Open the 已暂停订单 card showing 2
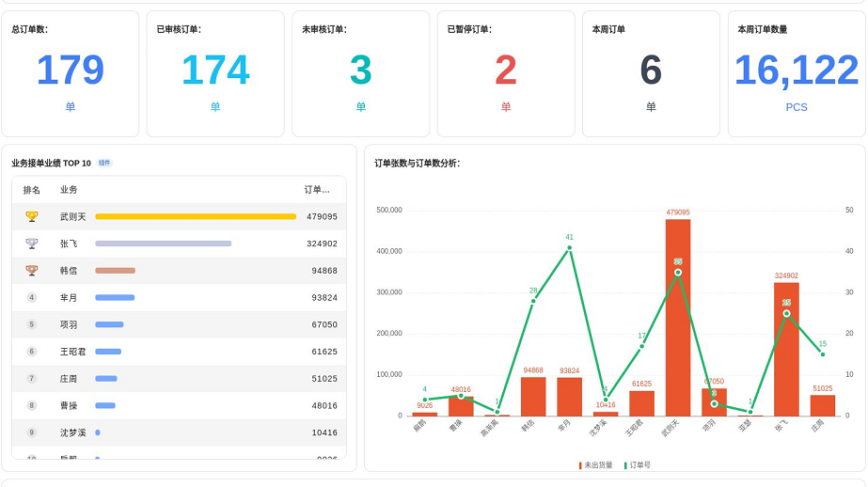The height and width of the screenshot is (487, 868). pyautogui.click(x=506, y=73)
